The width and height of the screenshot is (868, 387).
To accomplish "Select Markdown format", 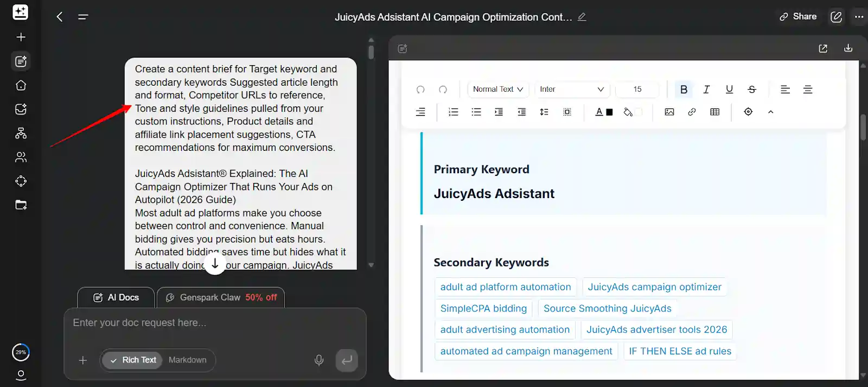I will pyautogui.click(x=187, y=360).
